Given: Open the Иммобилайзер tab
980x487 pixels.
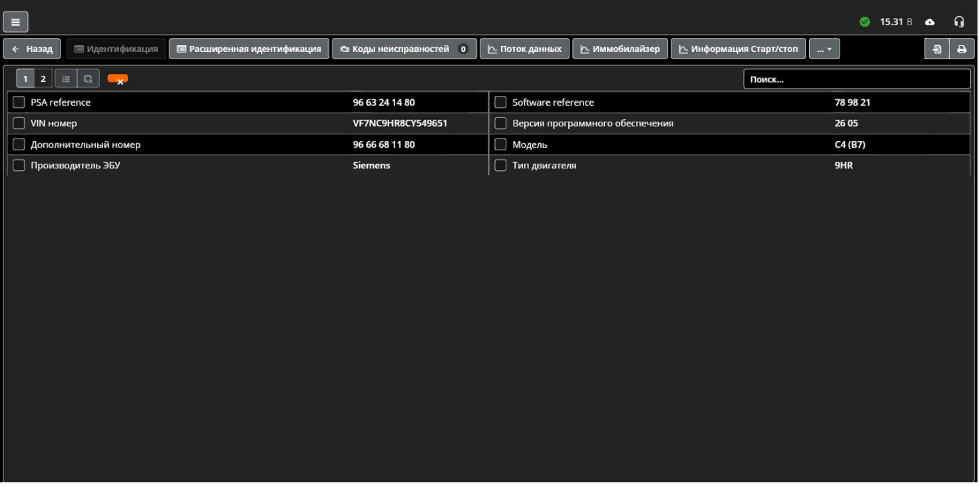Looking at the screenshot, I should (620, 48).
